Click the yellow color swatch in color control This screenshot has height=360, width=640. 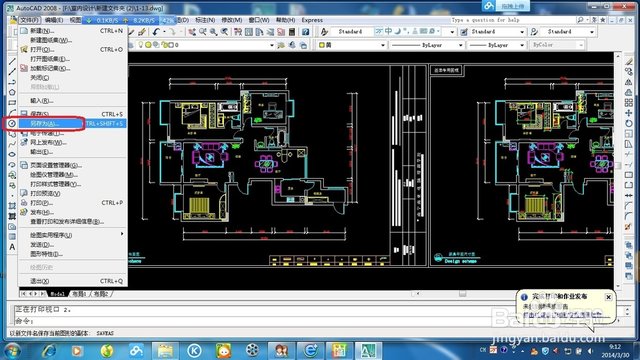click(322, 45)
